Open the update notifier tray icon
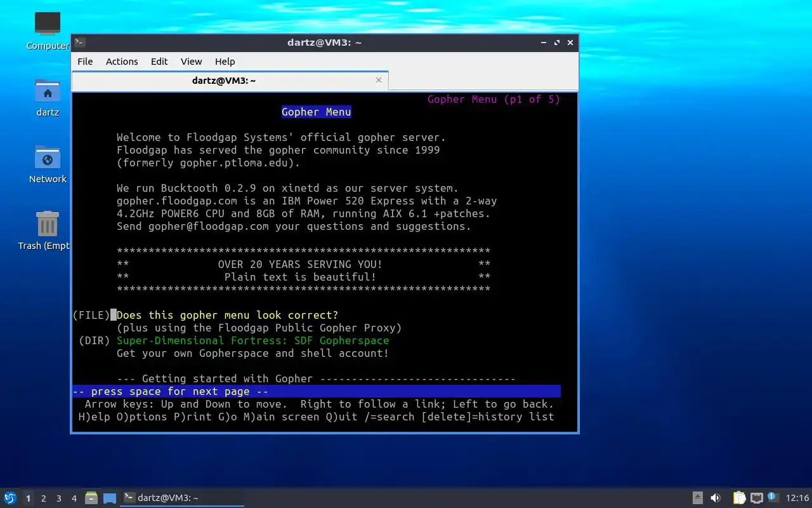Image resolution: width=812 pixels, height=508 pixels. (x=773, y=497)
